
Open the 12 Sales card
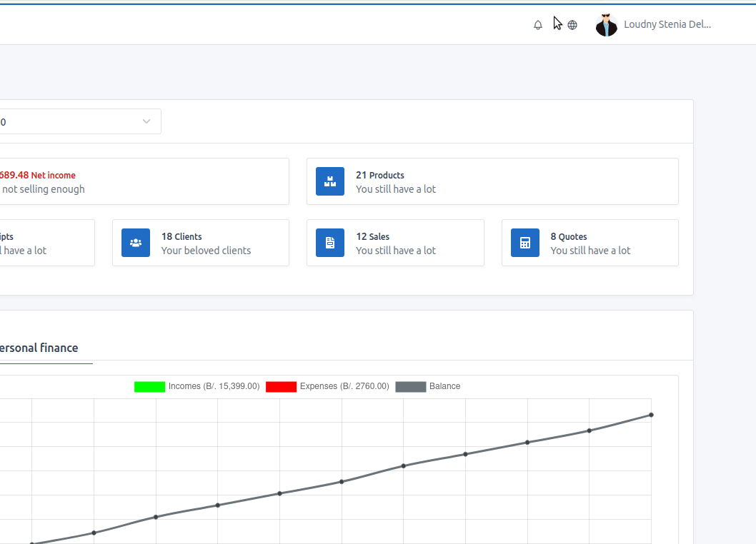tap(395, 243)
